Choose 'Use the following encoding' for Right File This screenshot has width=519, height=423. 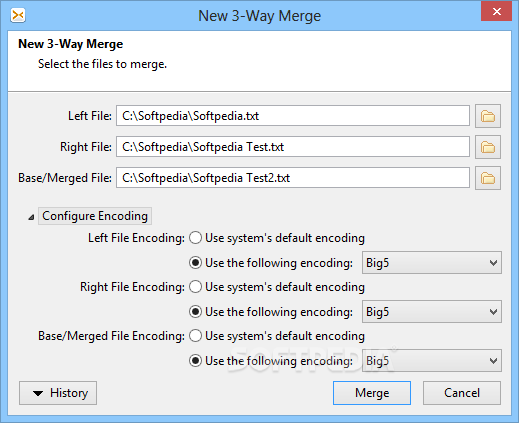(x=195, y=312)
